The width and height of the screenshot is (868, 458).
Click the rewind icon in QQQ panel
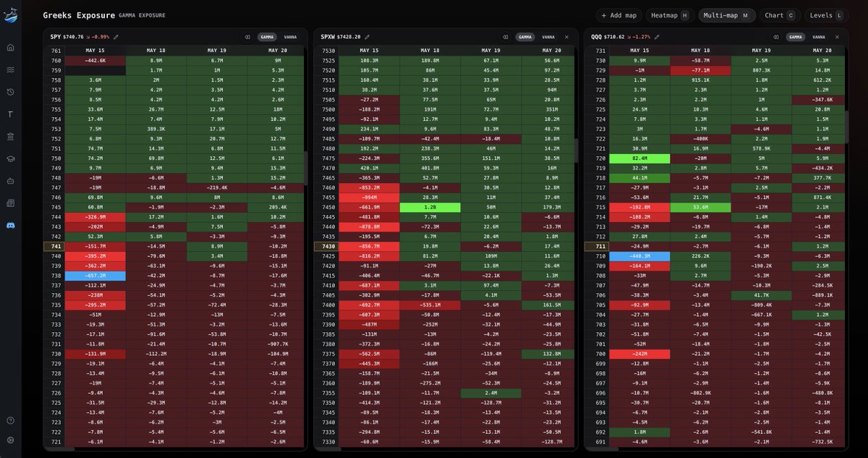point(775,37)
